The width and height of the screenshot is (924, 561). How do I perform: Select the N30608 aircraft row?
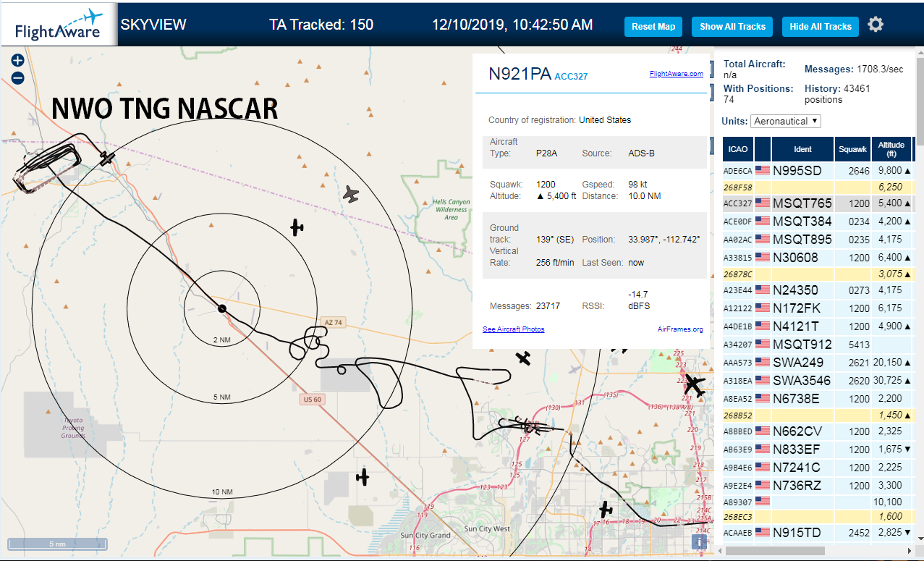tap(818, 257)
